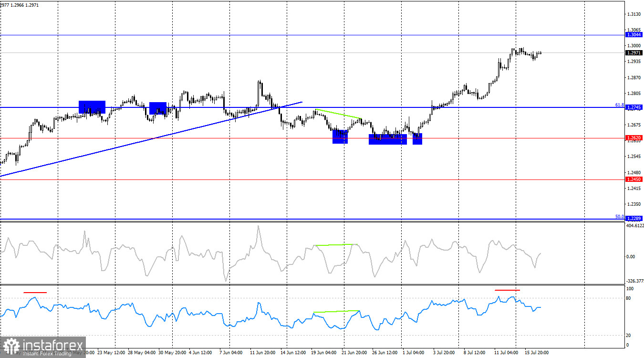
Task: Click the 1.2415 price axis label
Action: (x=634, y=189)
